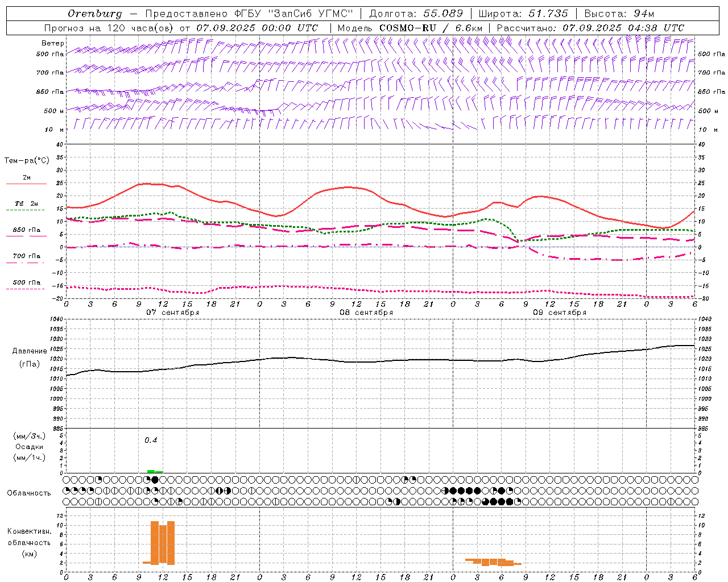The height and width of the screenshot is (582, 728).
Task: Click the 'Облачность' cloud cover label
Action: [29, 493]
